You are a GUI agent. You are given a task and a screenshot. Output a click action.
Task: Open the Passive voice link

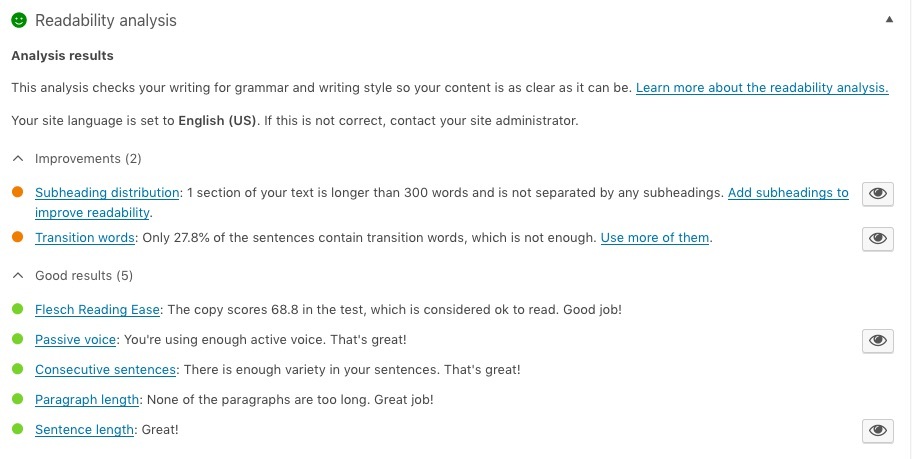coord(75,340)
